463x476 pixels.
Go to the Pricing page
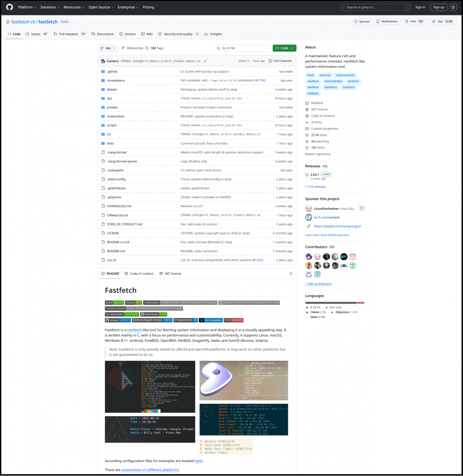click(x=148, y=7)
